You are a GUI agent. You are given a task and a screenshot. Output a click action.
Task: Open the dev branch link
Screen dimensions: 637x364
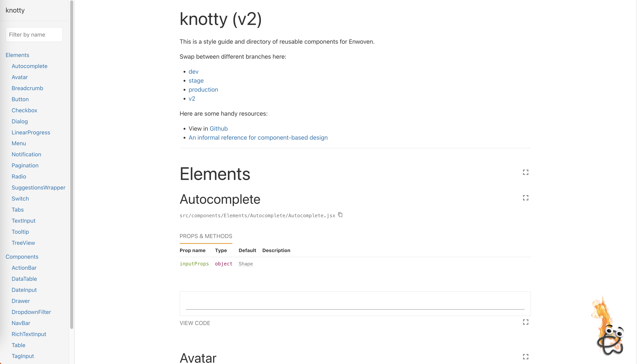point(193,72)
